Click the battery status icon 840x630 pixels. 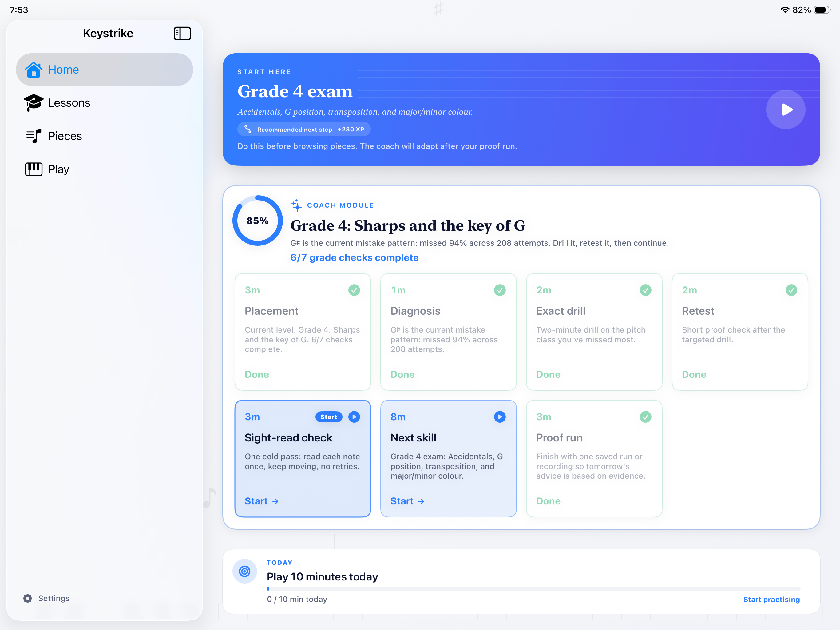[822, 10]
